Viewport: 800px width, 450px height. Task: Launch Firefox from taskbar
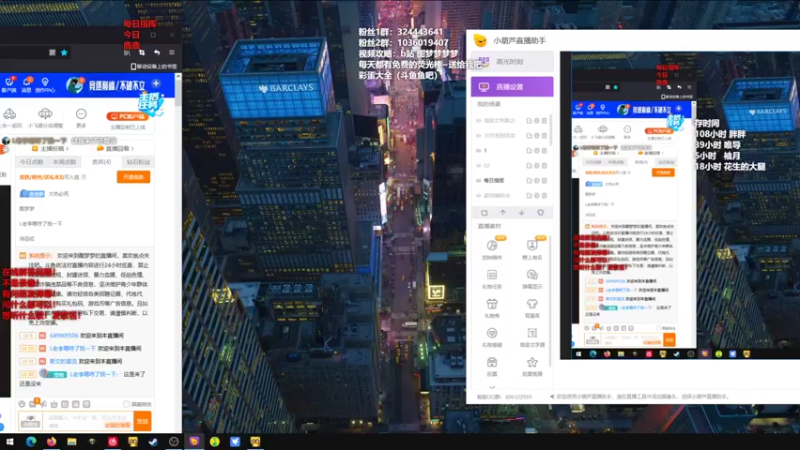[52, 441]
